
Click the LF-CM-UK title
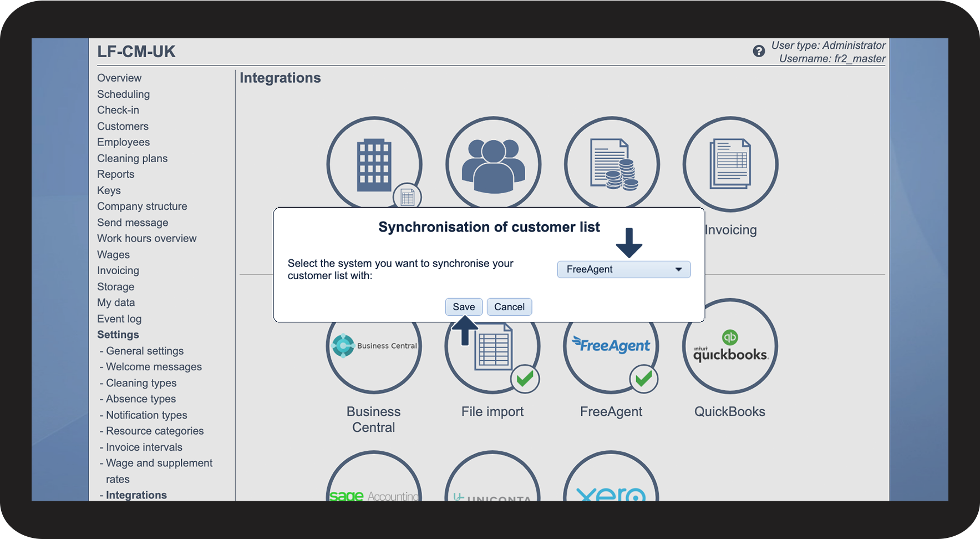[136, 52]
